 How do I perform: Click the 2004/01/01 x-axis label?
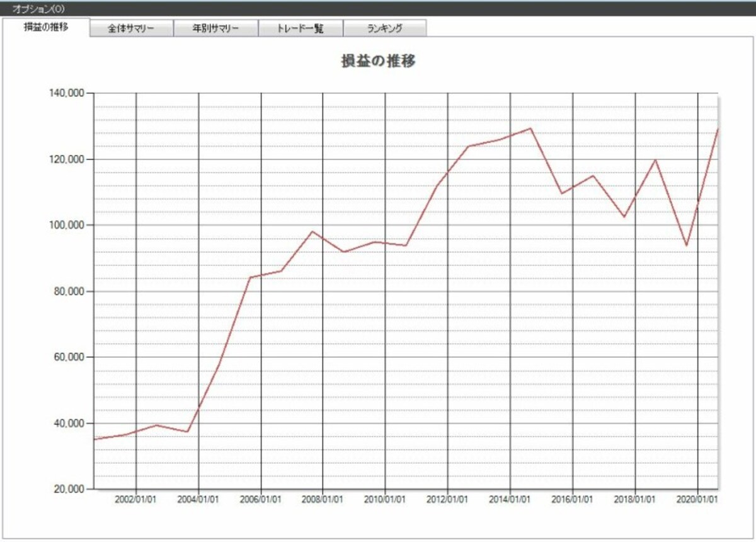[198, 499]
